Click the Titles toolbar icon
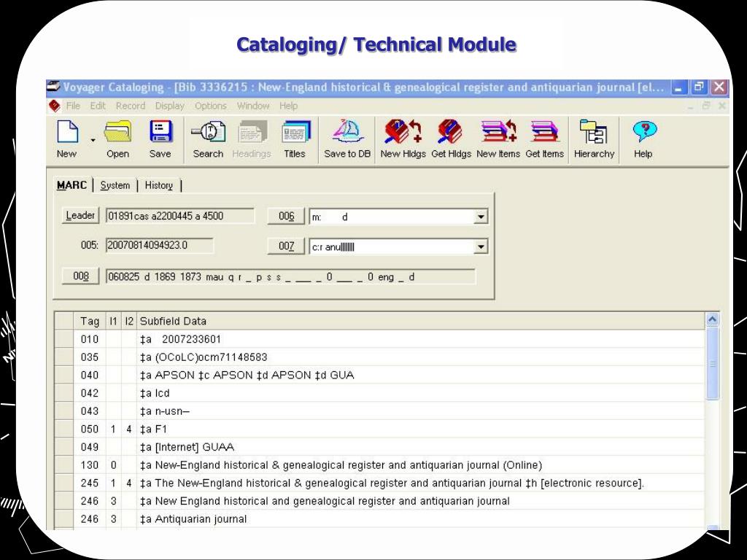The height and width of the screenshot is (560, 747). click(295, 137)
